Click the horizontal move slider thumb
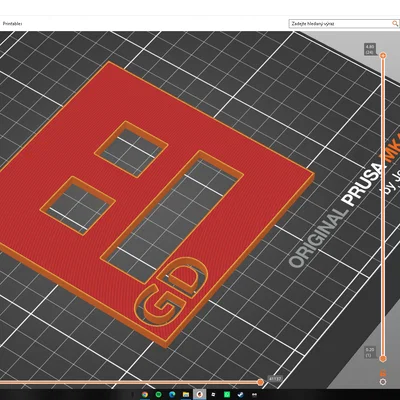Screen dimensions: 400x400 (261, 382)
